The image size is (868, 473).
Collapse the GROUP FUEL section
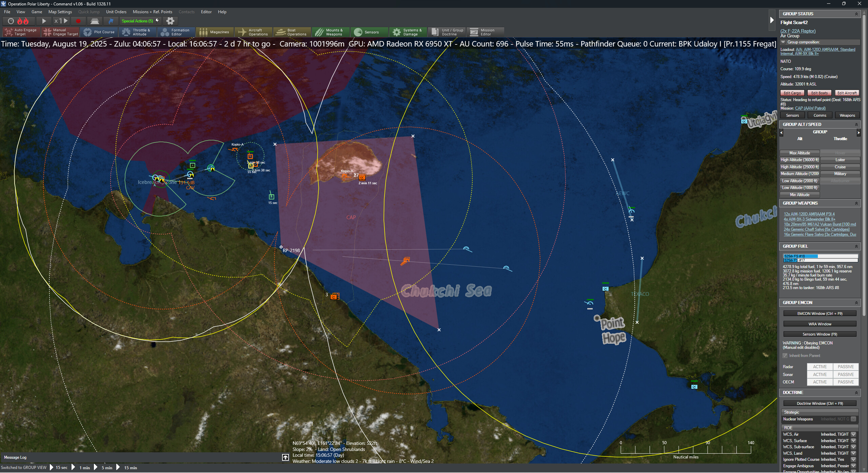pyautogui.click(x=857, y=246)
